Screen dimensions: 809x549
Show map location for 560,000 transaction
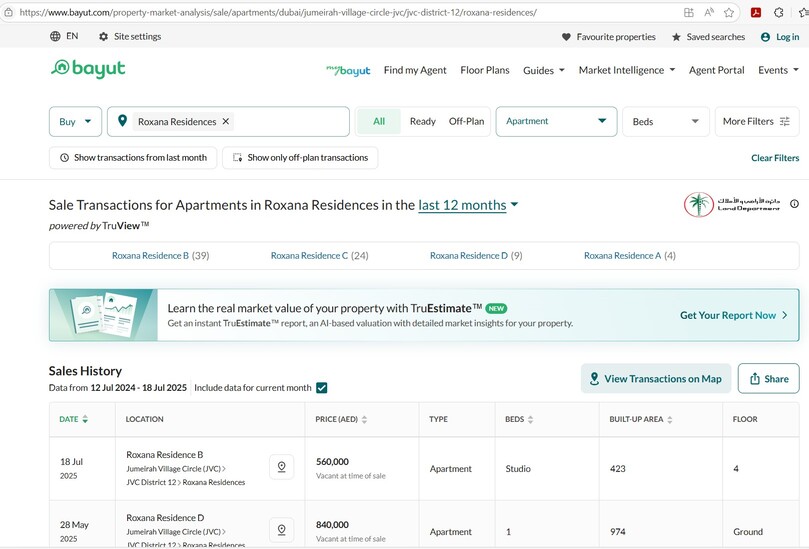(x=282, y=467)
